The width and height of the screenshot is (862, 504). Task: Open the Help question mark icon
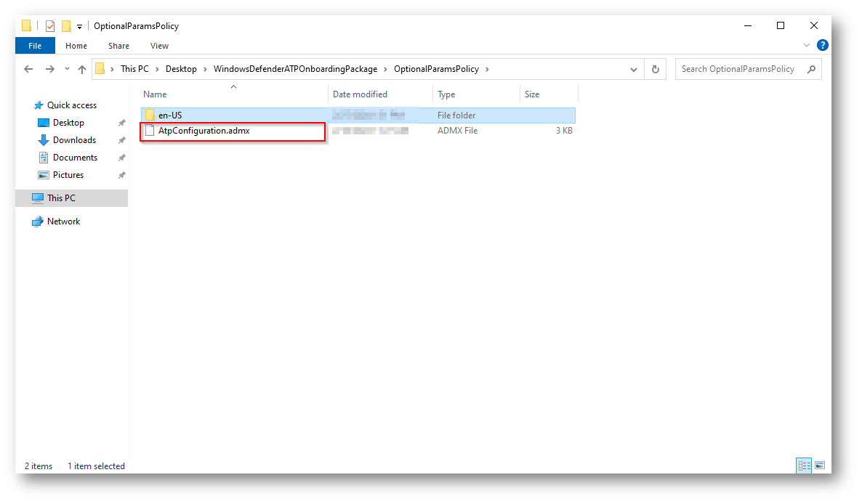(823, 45)
